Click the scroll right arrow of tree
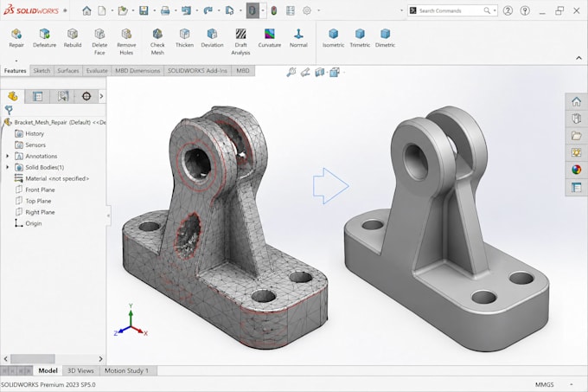Image resolution: width=588 pixels, height=392 pixels. pos(100,359)
